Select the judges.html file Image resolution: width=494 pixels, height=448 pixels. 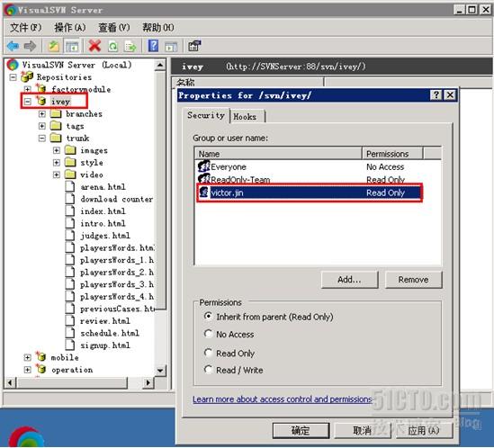coord(105,236)
